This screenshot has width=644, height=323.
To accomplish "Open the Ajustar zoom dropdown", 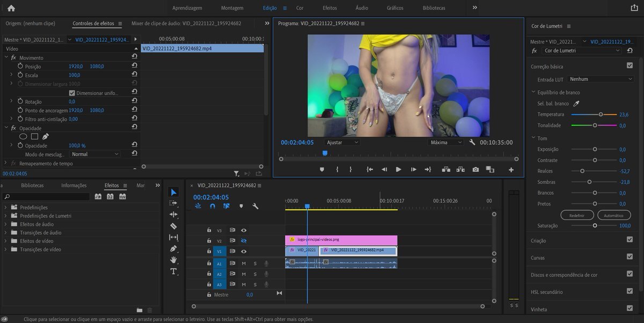I will [x=342, y=143].
